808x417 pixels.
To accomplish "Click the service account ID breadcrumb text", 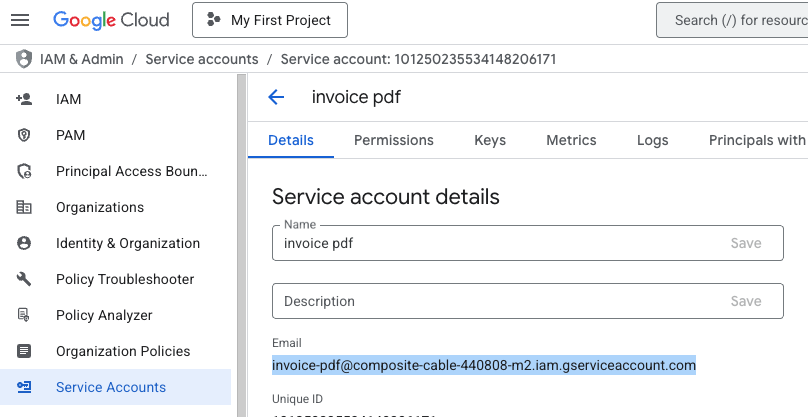I will [x=418, y=59].
